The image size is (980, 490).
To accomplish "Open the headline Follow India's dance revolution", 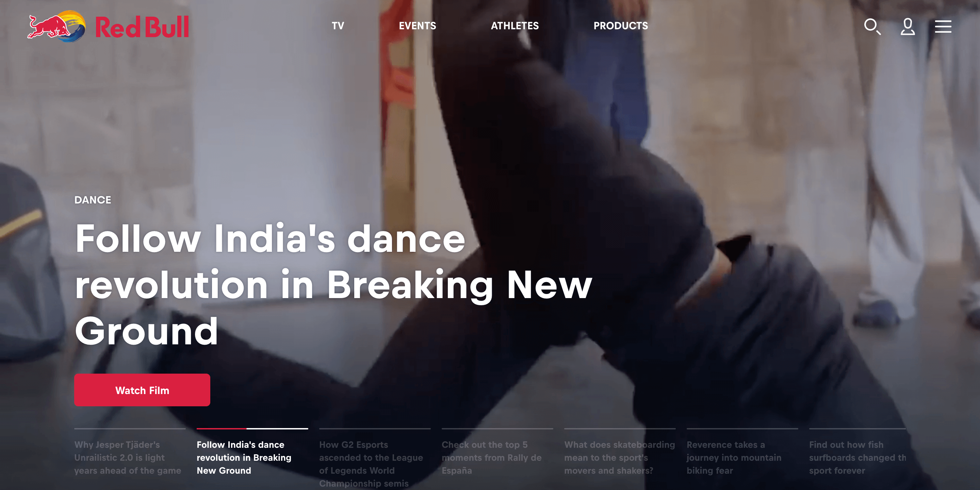I will pos(333,284).
